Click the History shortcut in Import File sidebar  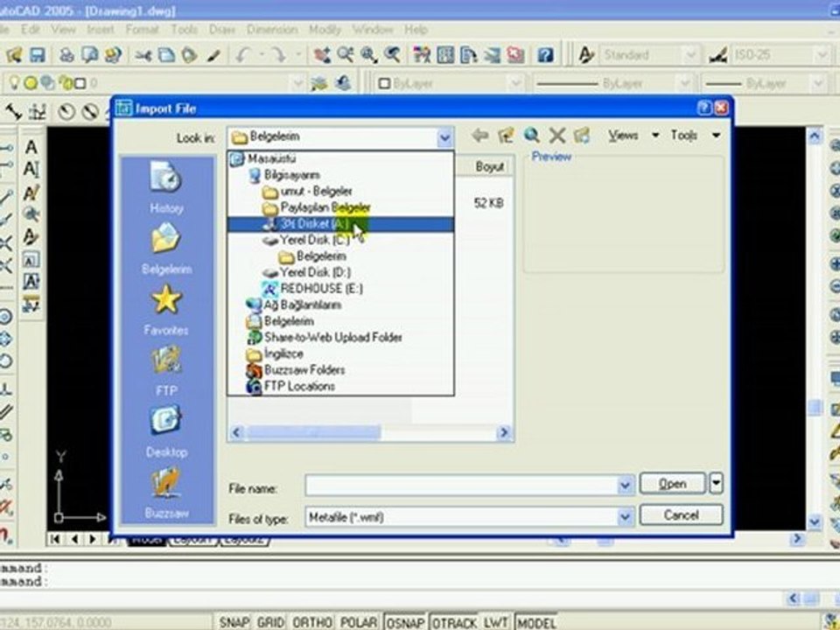click(x=166, y=187)
